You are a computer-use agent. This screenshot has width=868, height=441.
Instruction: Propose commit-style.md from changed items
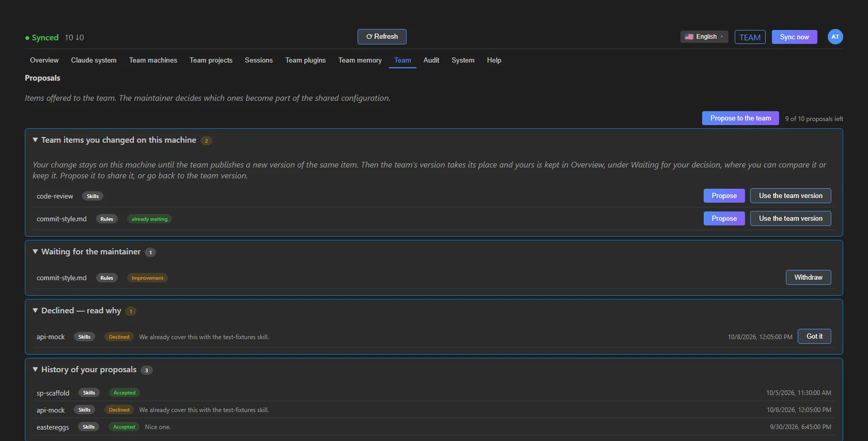pos(724,219)
